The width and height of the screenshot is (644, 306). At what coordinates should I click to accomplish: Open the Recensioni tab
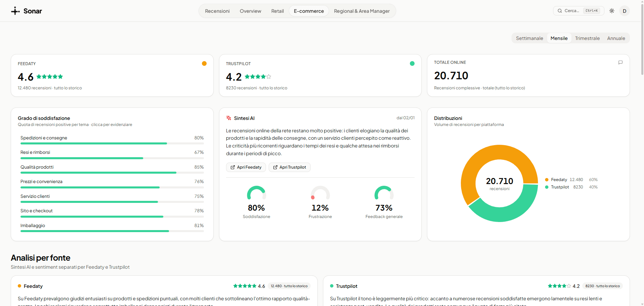(x=217, y=11)
